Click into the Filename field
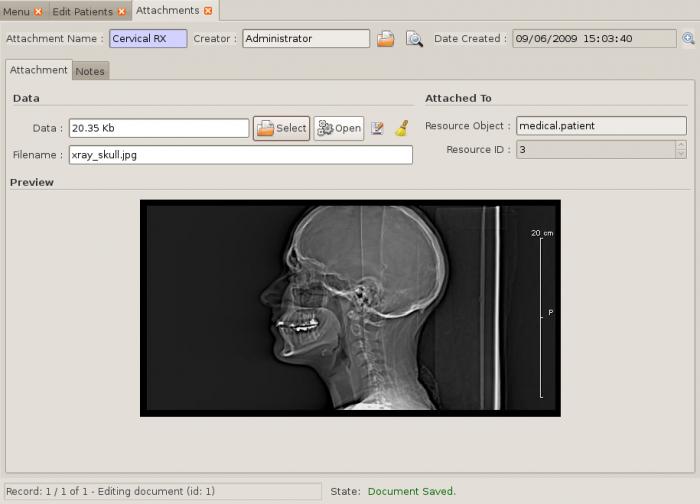700x504 pixels. click(x=241, y=155)
